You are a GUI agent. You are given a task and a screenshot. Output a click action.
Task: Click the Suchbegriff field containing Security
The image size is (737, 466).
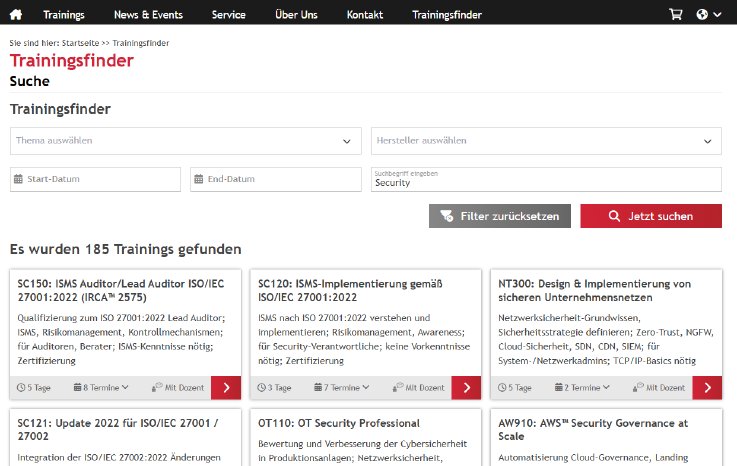tap(546, 179)
